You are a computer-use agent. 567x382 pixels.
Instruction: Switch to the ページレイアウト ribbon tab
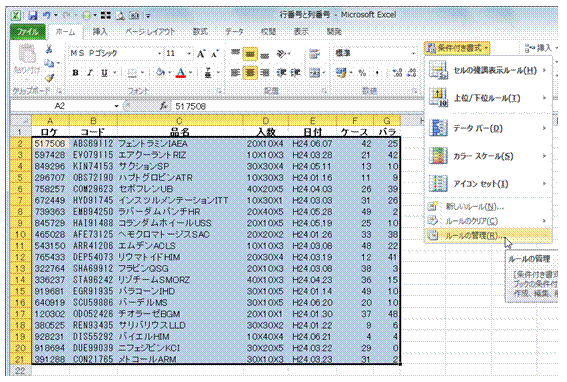click(150, 32)
